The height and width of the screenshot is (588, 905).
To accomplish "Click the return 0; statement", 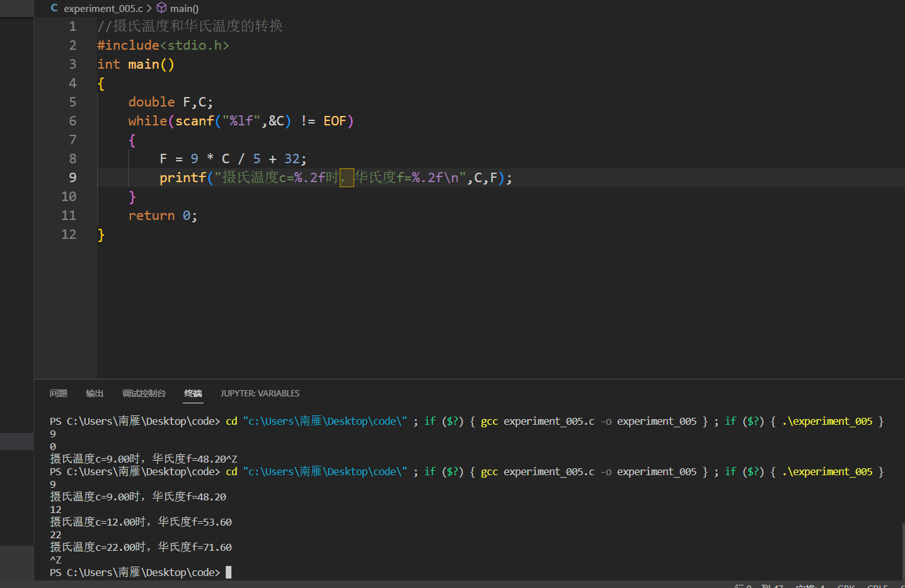I will [163, 216].
